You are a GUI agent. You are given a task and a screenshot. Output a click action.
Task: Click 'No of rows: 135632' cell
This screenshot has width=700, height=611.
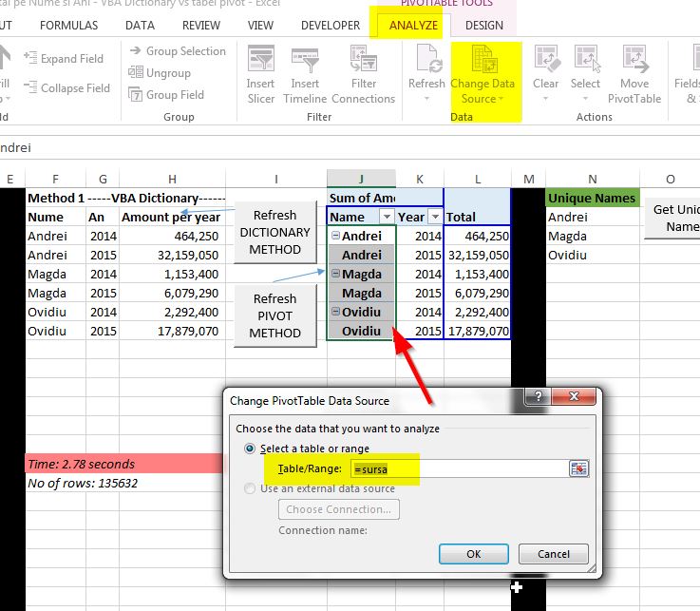coord(83,483)
